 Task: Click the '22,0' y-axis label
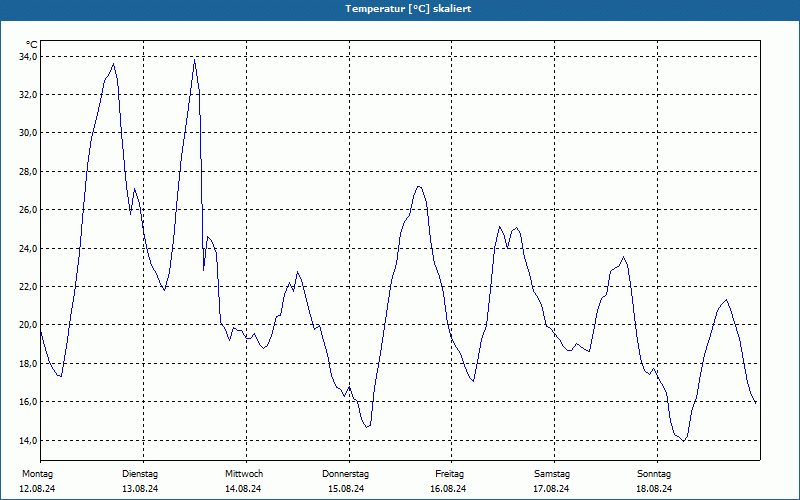pos(29,287)
